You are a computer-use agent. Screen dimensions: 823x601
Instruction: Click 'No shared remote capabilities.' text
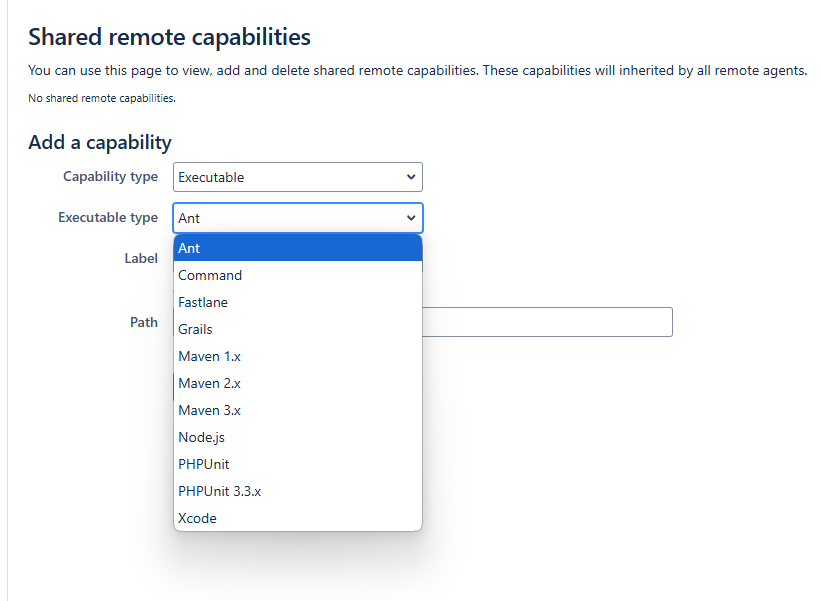(x=102, y=98)
